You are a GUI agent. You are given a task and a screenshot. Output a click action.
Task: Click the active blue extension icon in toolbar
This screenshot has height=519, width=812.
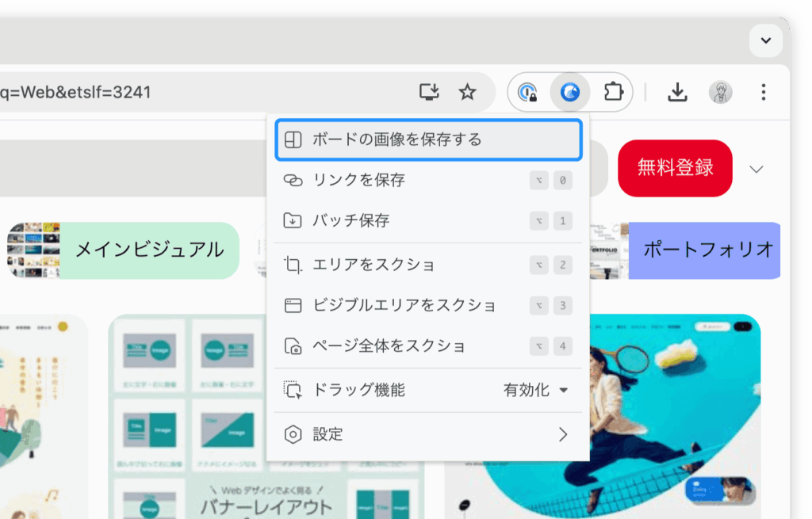[x=569, y=93]
